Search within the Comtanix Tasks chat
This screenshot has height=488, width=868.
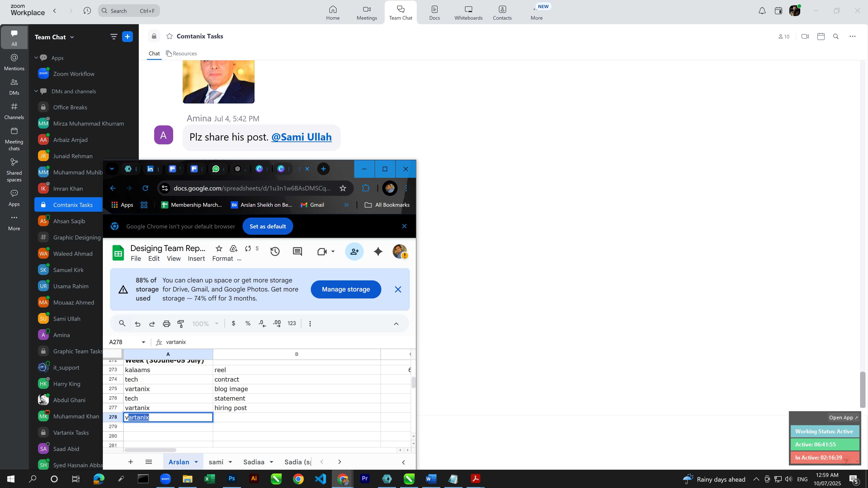[x=836, y=36]
